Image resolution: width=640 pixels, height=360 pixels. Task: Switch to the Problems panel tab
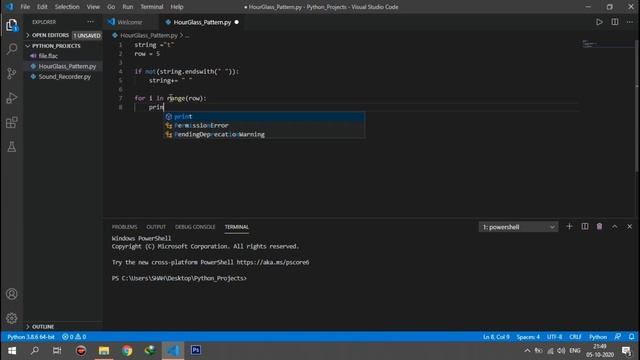click(124, 227)
